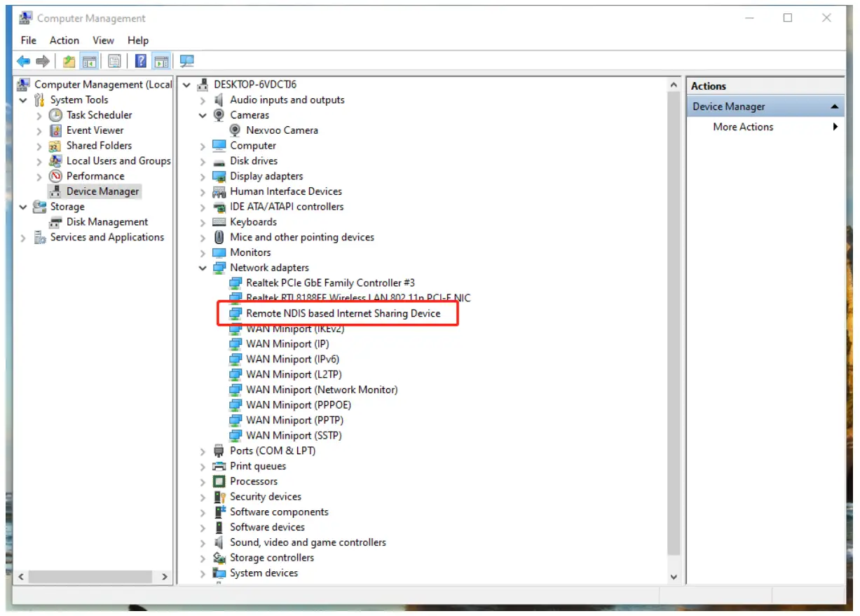Select WAN Miniport (SSTP) adapter
The image size is (860, 616).
pos(294,436)
